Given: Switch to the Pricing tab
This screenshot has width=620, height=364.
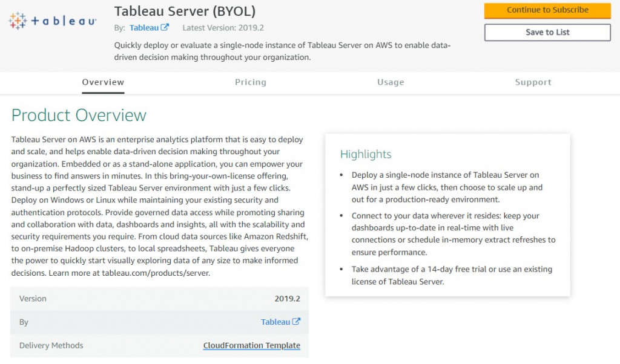Looking at the screenshot, I should pyautogui.click(x=251, y=82).
